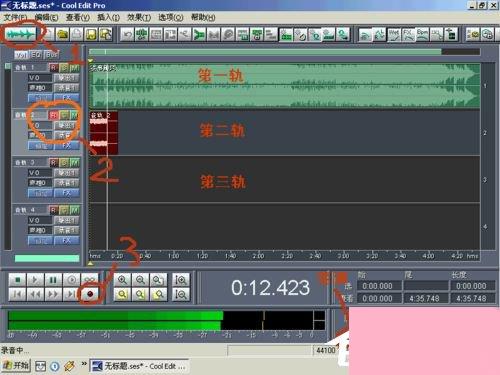Mute track 1 with the M button
The width and height of the screenshot is (500, 375).
click(x=74, y=68)
